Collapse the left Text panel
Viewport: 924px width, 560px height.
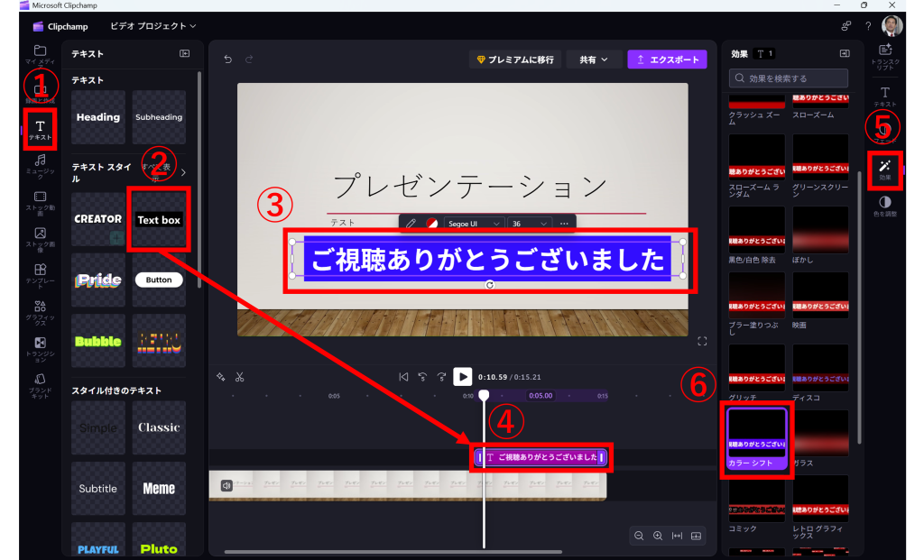pos(184,53)
